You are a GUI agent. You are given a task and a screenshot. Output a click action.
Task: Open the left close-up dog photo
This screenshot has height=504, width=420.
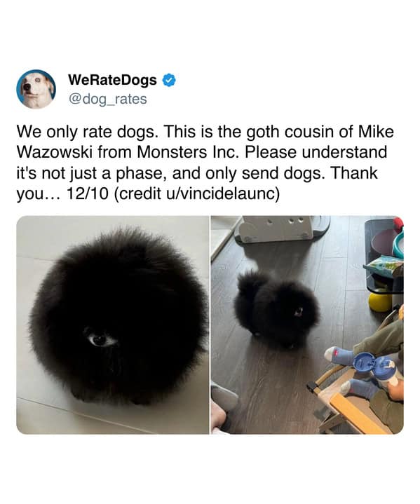click(113, 325)
